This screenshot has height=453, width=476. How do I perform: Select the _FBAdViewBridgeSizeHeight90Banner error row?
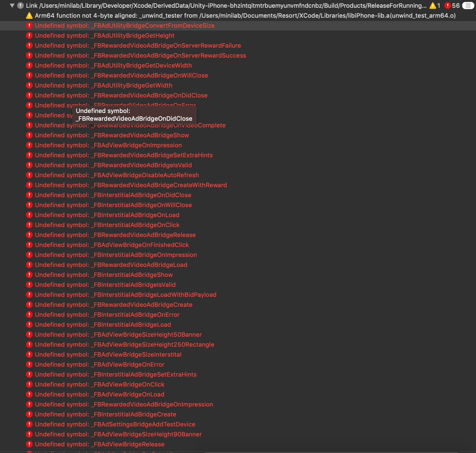[238, 434]
